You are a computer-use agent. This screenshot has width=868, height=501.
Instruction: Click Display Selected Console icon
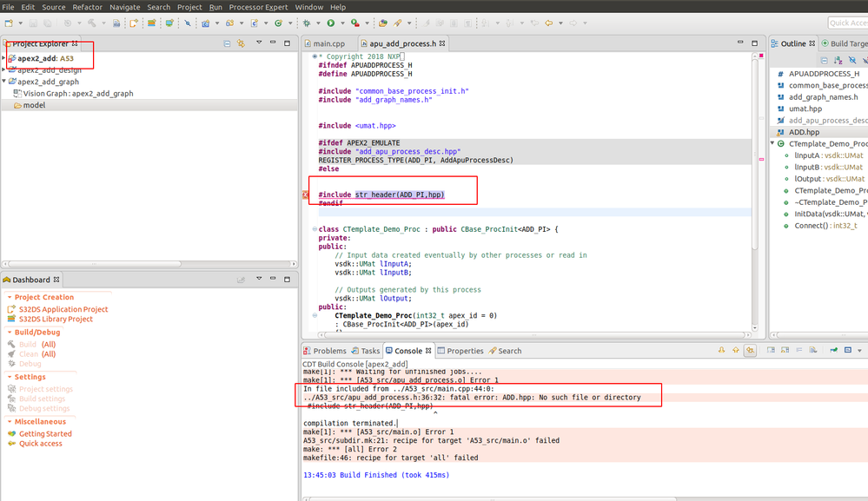tap(847, 350)
